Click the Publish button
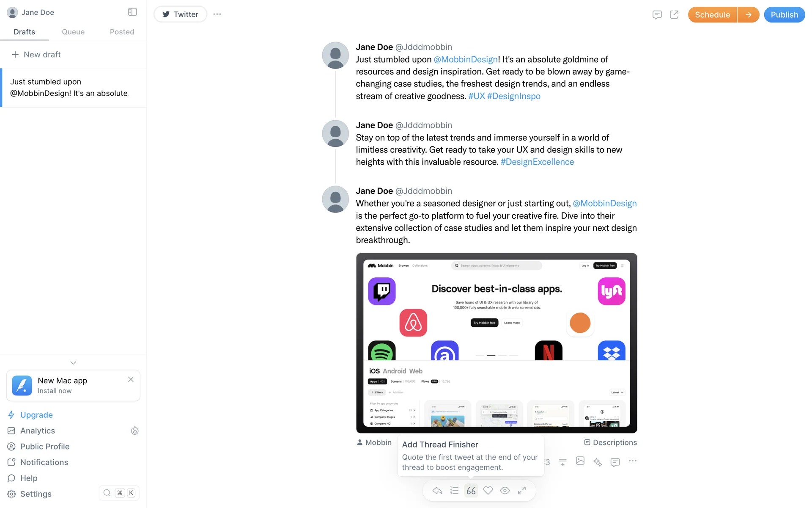812x508 pixels. 784,15
